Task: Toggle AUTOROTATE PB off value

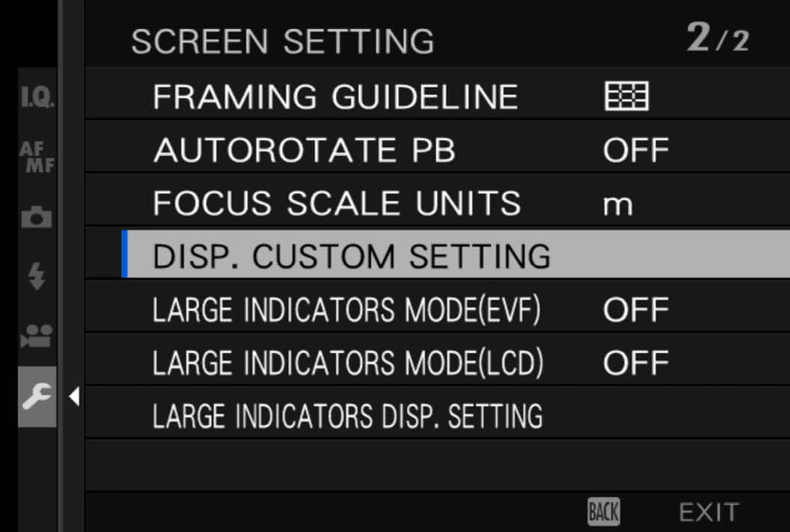Action: coord(637,150)
